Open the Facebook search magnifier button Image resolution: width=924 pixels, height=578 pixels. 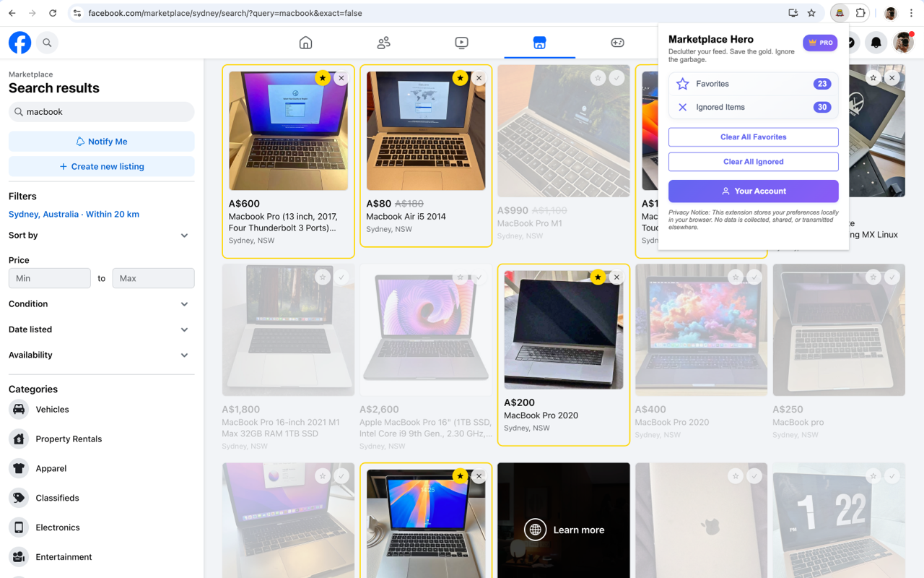tap(47, 43)
